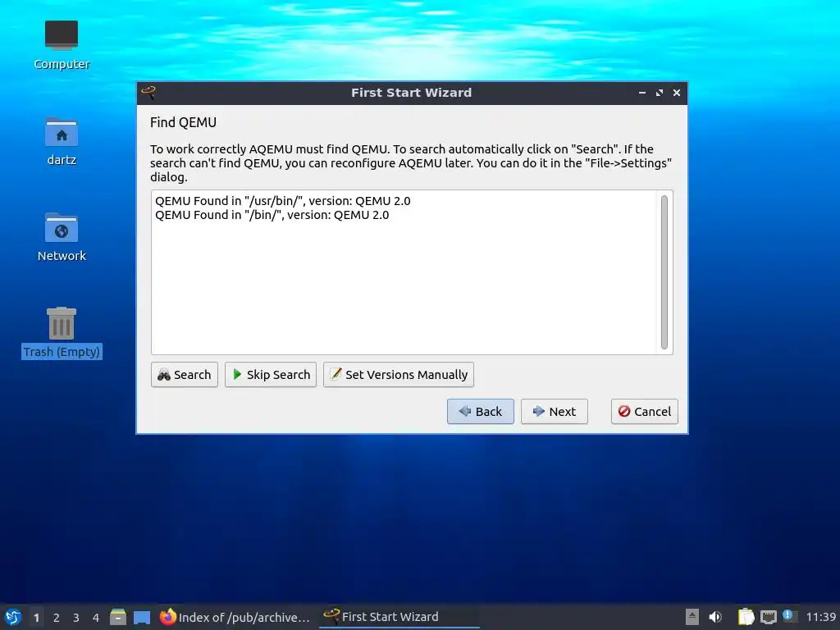Click the network connection tray icon
840x630 pixels.
(768, 617)
